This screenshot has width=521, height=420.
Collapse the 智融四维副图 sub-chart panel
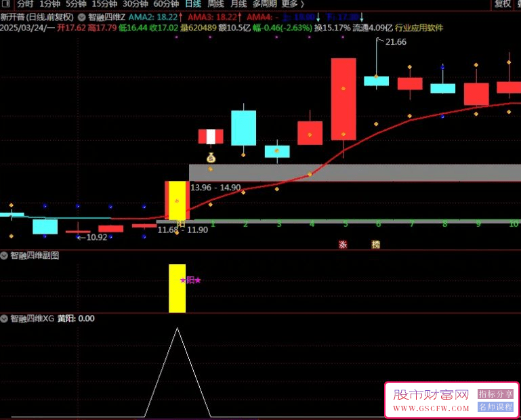[x=4, y=255]
